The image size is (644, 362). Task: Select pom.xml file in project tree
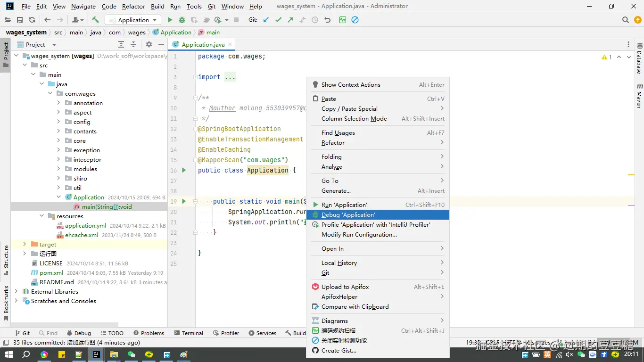click(51, 273)
